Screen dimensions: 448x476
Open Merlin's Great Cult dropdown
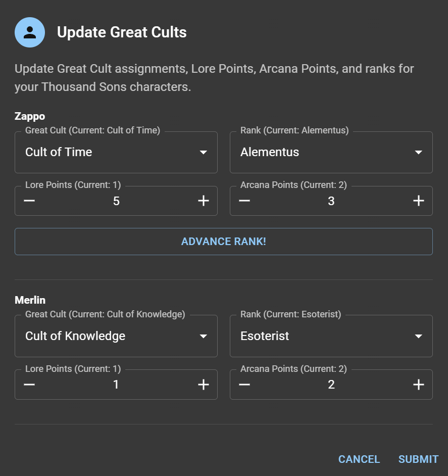pyautogui.click(x=116, y=337)
